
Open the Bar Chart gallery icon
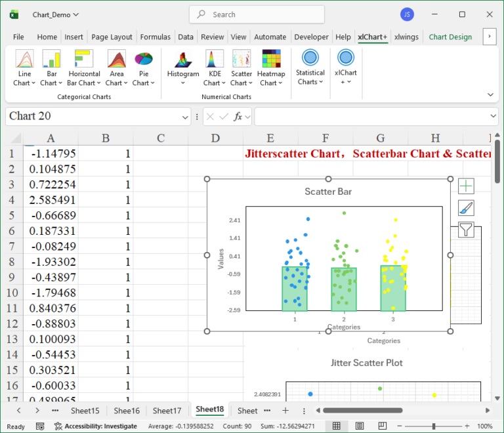click(x=51, y=58)
